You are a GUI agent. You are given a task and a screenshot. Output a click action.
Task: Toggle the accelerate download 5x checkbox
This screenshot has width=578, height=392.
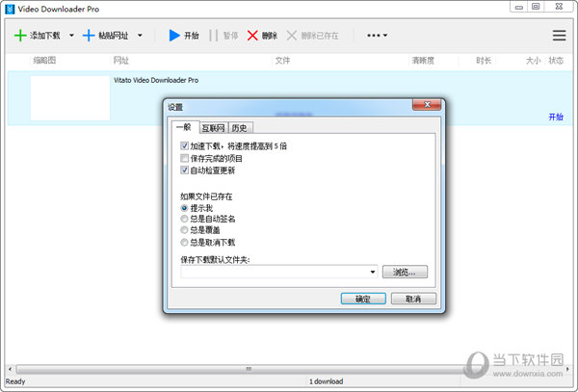coord(184,145)
